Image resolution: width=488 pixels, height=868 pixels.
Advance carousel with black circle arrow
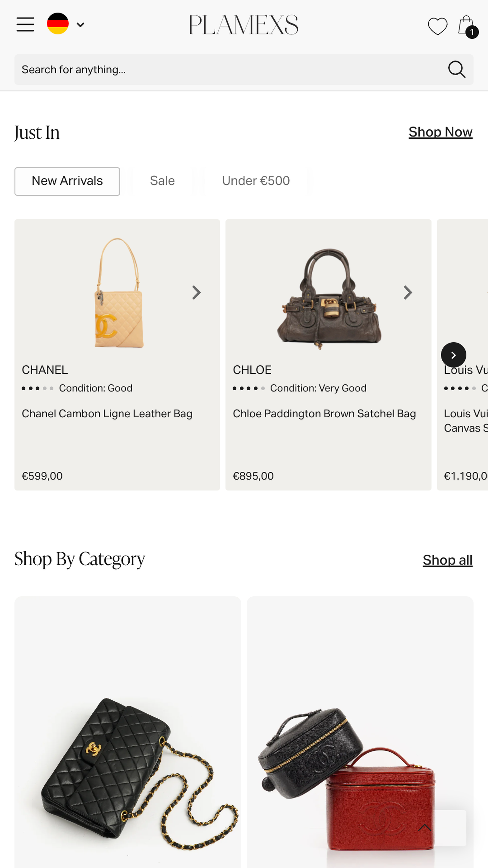pyautogui.click(x=453, y=355)
